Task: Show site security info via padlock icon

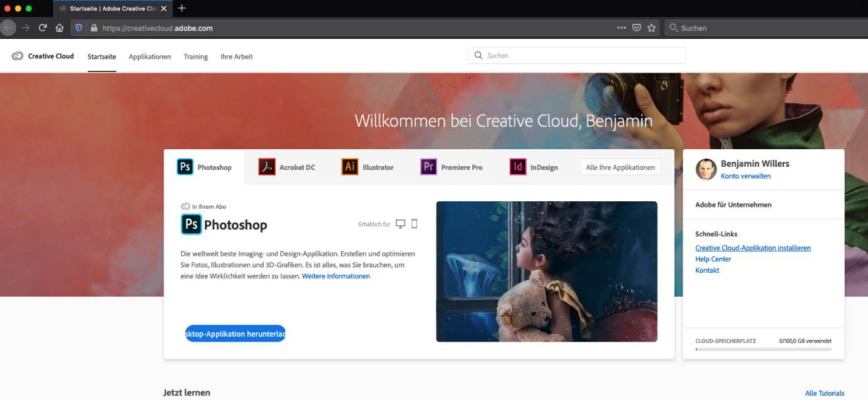Action: 94,28
